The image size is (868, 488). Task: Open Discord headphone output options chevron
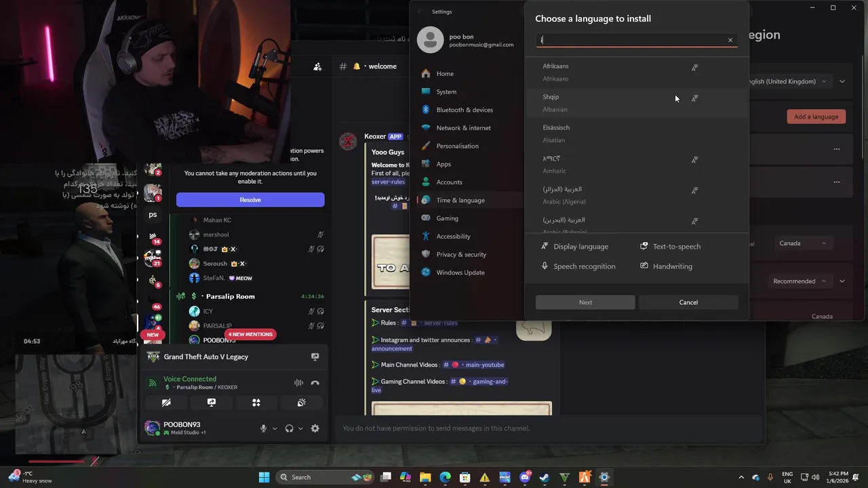[300, 428]
